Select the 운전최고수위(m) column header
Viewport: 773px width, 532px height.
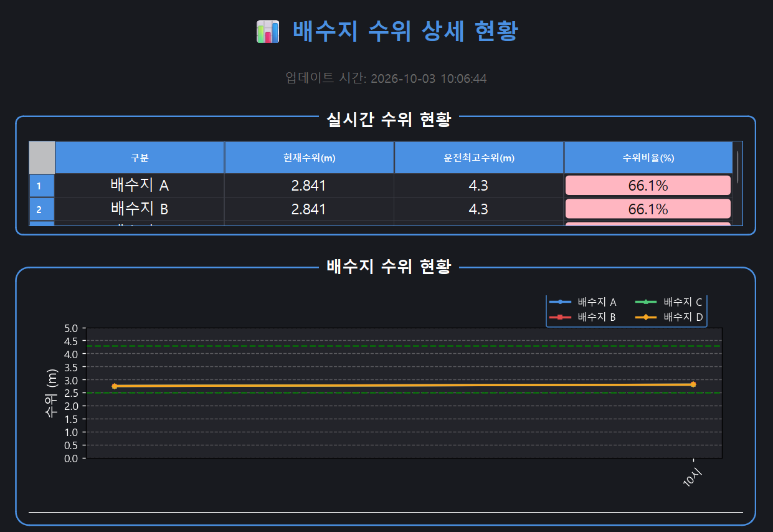point(479,158)
